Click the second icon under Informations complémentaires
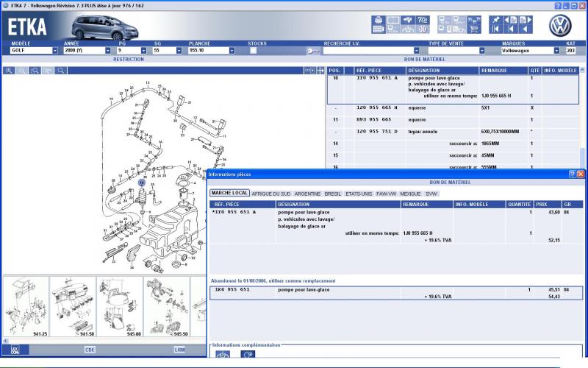Screen dimensions: 588x368 point(248,355)
